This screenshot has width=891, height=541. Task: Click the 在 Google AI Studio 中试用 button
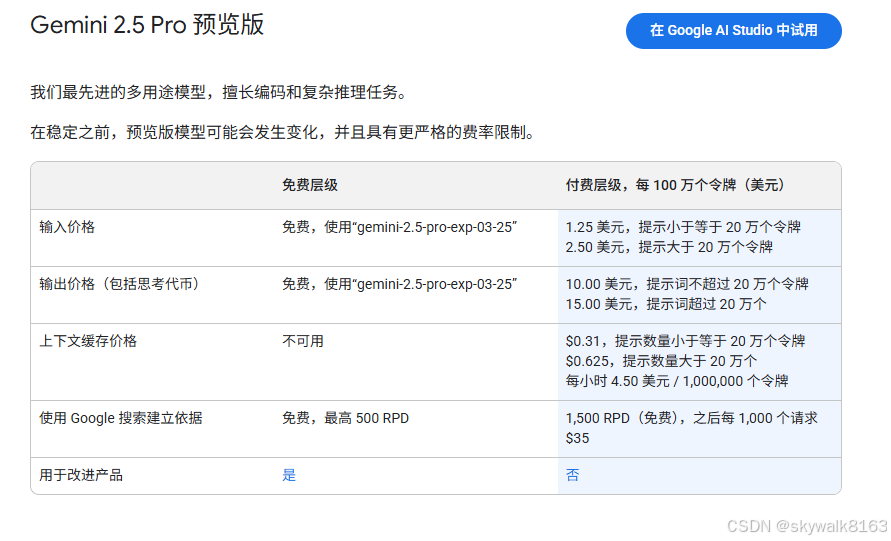(734, 31)
